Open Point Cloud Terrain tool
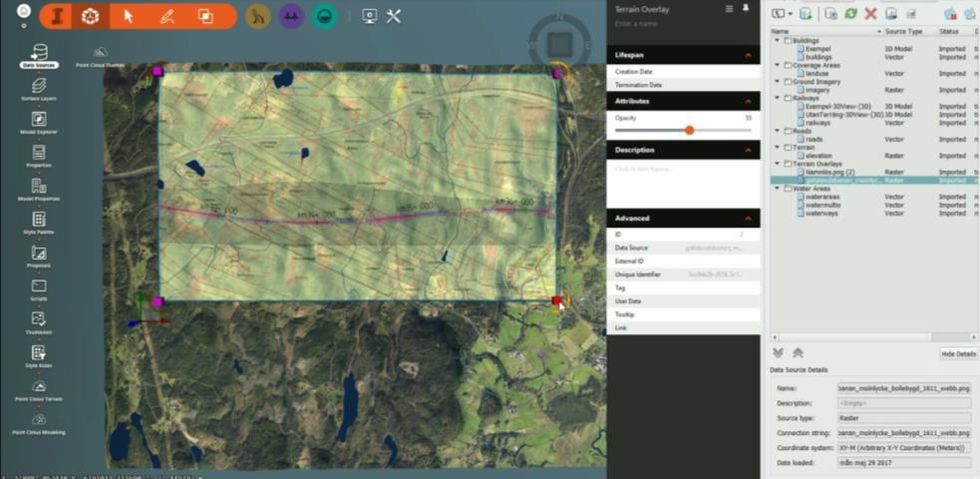The height and width of the screenshot is (479, 980). click(39, 390)
